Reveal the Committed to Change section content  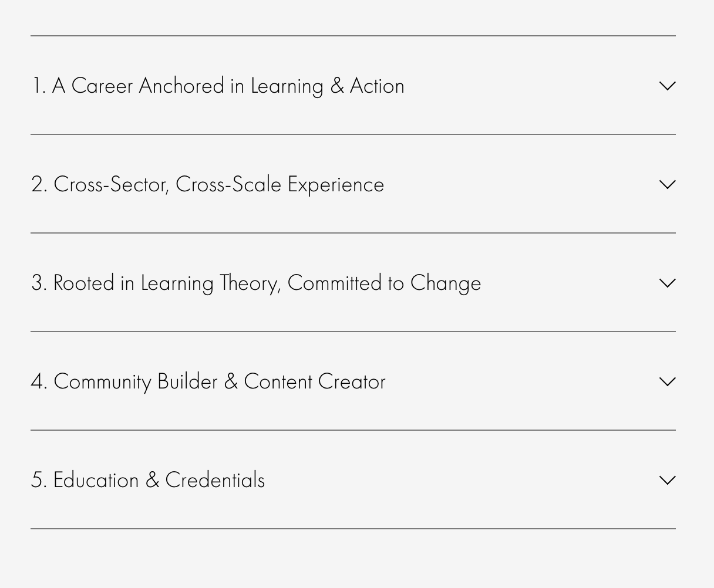(x=256, y=283)
